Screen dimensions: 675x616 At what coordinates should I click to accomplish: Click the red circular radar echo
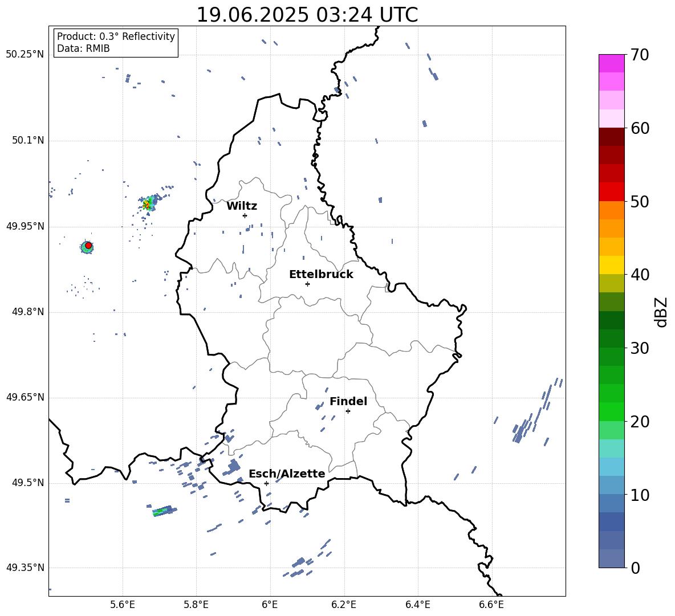point(88,246)
